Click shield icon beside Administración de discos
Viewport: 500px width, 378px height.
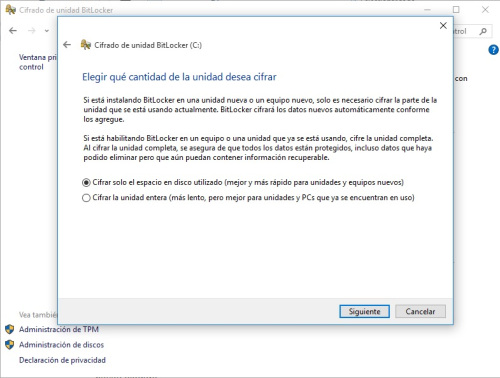[10, 345]
